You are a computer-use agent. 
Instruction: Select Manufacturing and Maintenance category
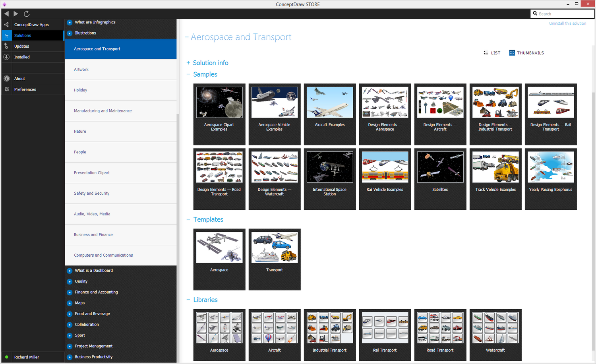[103, 111]
